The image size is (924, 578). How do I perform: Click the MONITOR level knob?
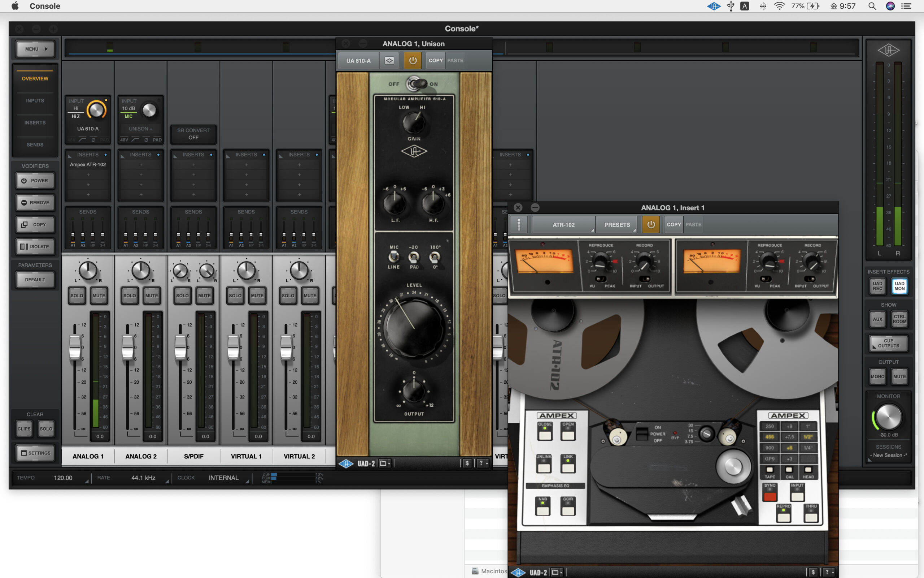[888, 417]
